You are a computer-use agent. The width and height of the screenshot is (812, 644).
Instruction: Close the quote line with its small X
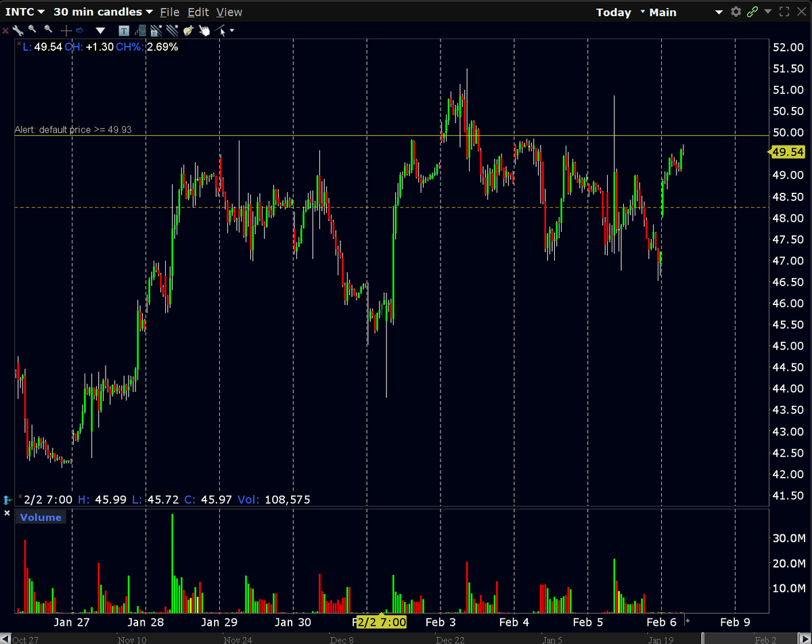18,43
